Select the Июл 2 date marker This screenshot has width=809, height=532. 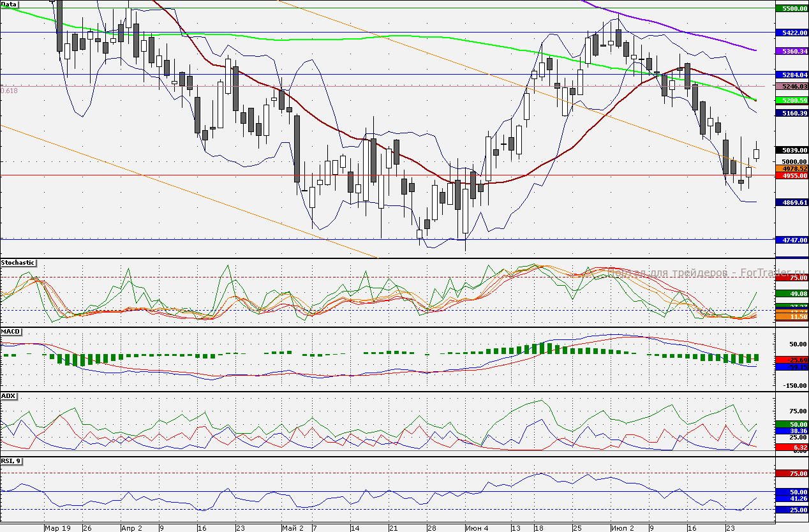(623, 528)
